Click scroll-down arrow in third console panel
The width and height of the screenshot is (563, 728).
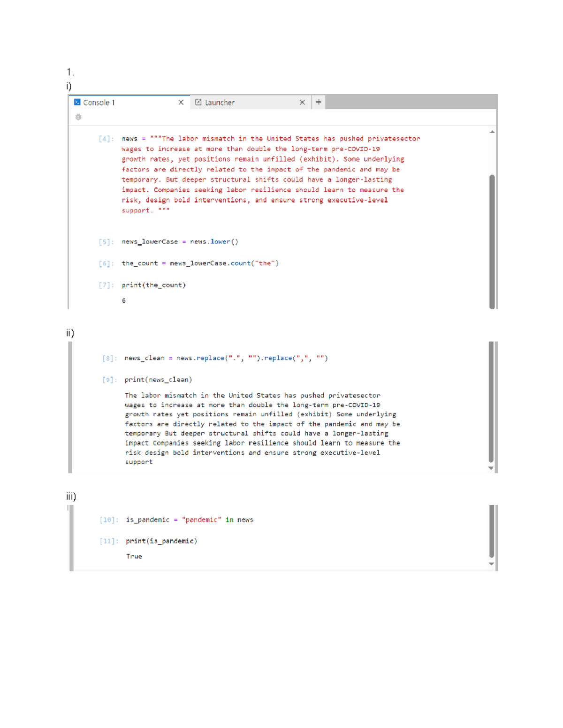491,564
